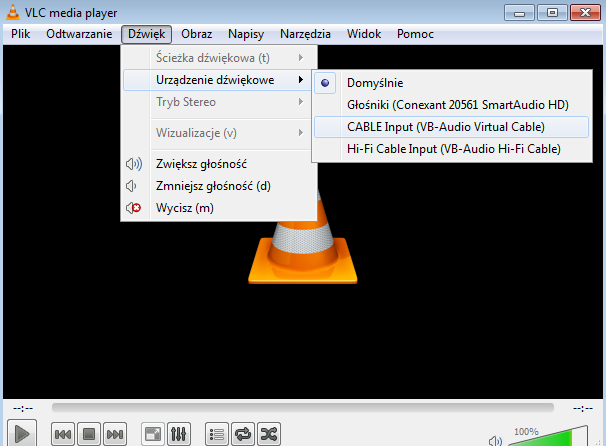This screenshot has height=446, width=606.
Task: Open the Napisy menu
Action: (246, 34)
